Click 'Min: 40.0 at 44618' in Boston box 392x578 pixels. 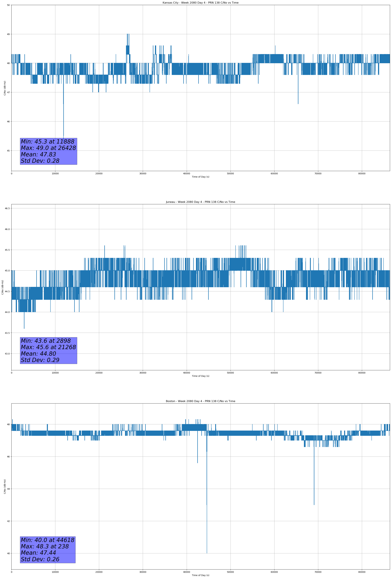pos(48,540)
